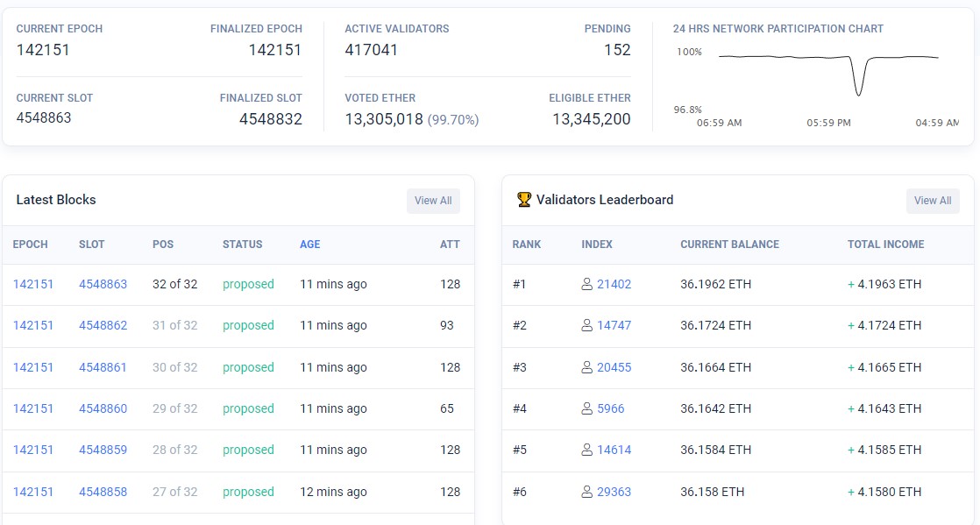The height and width of the screenshot is (525, 980).
Task: Click View All on Validators Leaderboard
Action: 932,201
